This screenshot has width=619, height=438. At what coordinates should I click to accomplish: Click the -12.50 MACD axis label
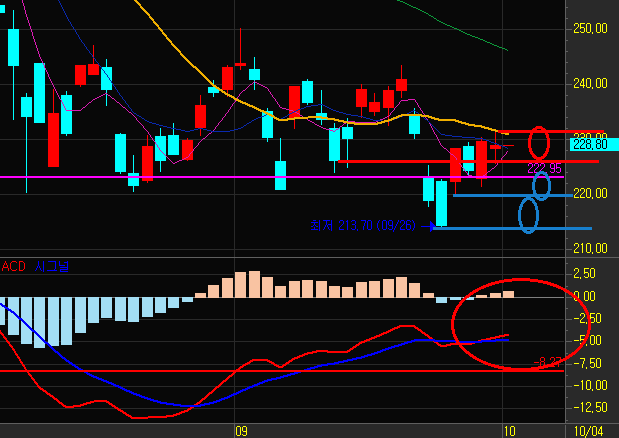point(588,407)
